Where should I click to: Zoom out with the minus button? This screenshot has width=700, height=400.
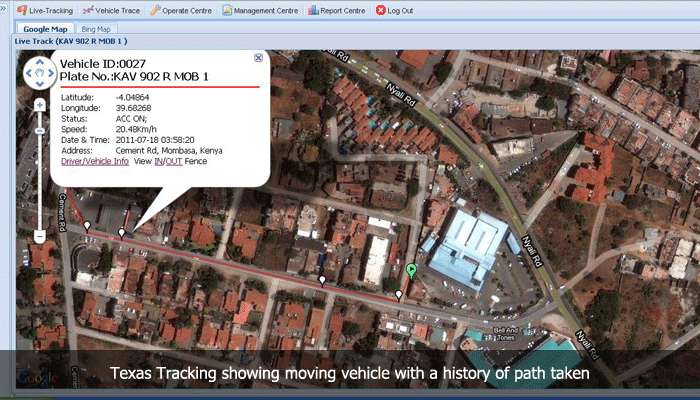tap(40, 236)
